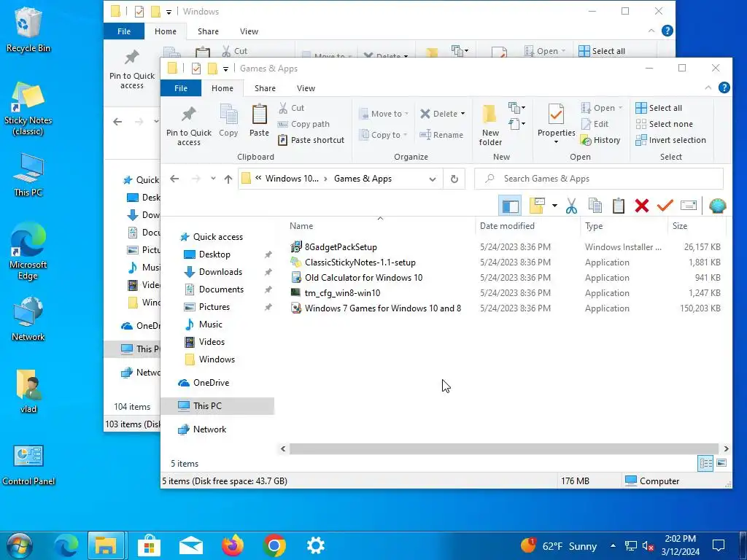
Task: Open the recent locations dropdown arrow
Action: [213, 179]
